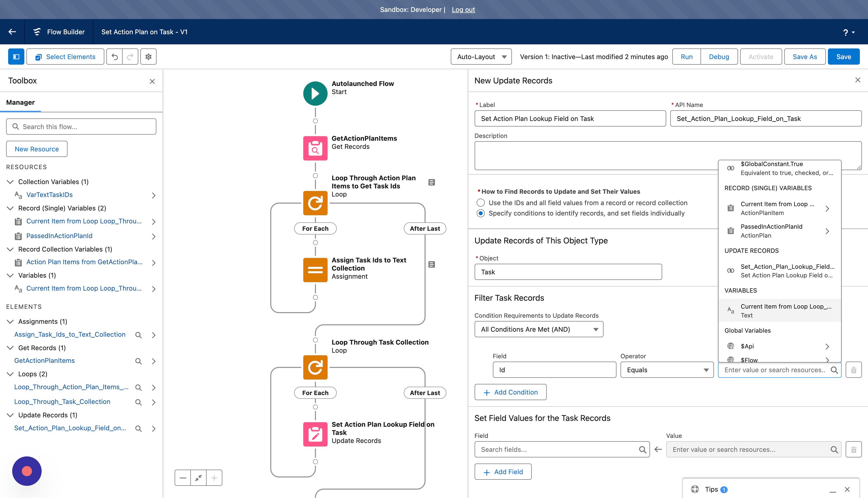Click the Search this flow input
This screenshot has width=868, height=498.
(x=81, y=127)
